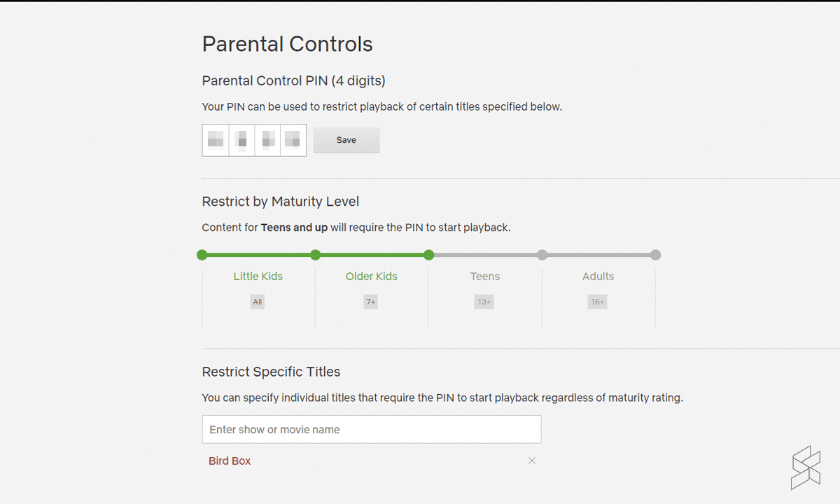Click the second PIN digit box
840x504 pixels.
click(x=242, y=140)
